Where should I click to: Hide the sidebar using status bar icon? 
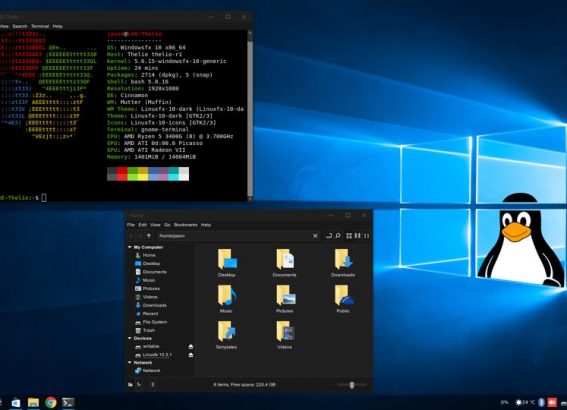click(152, 385)
